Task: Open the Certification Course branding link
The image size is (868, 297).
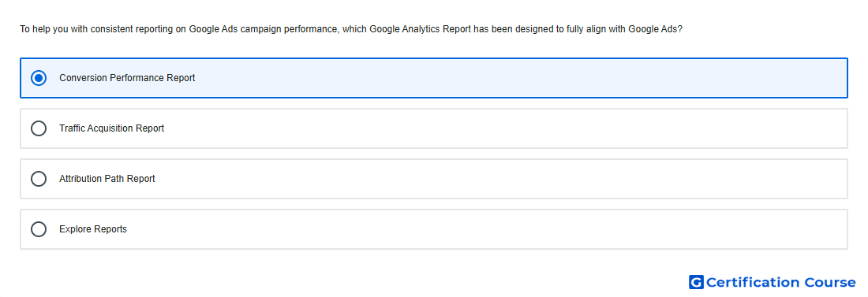Action: pyautogui.click(x=773, y=283)
